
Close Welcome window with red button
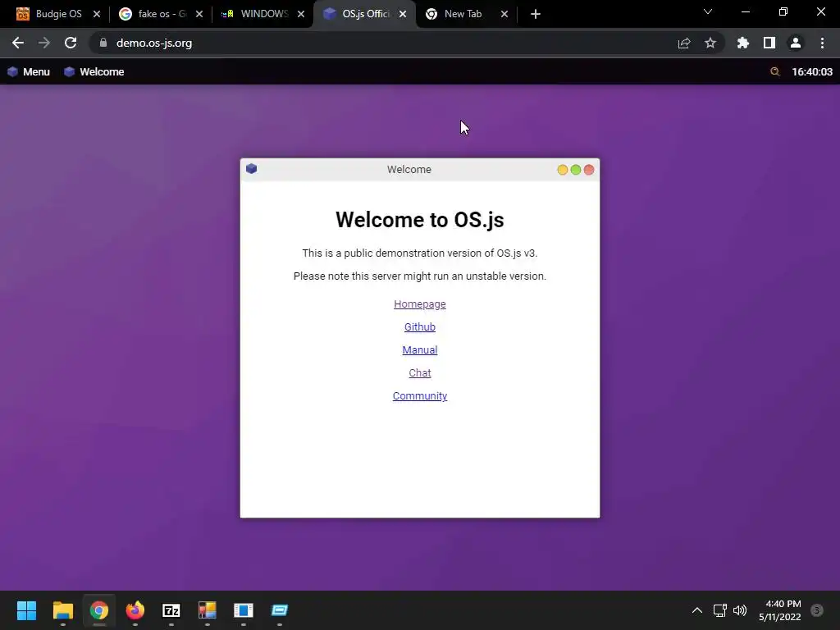pos(589,170)
